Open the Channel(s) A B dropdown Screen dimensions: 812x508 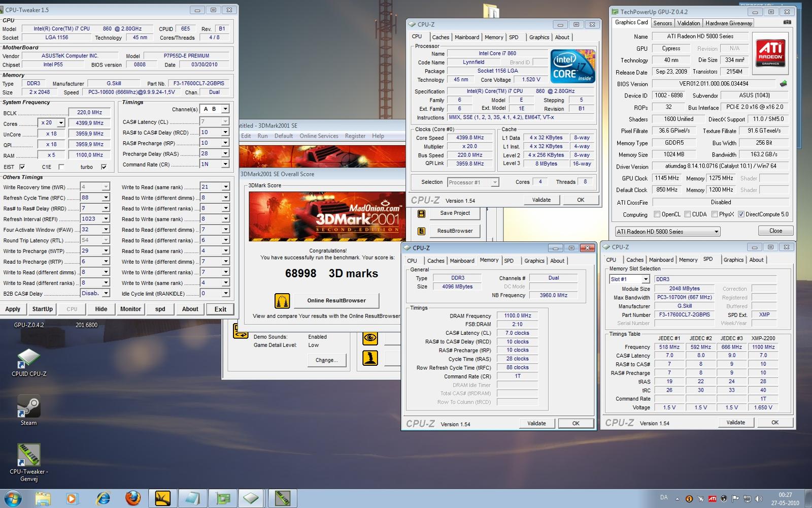225,109
